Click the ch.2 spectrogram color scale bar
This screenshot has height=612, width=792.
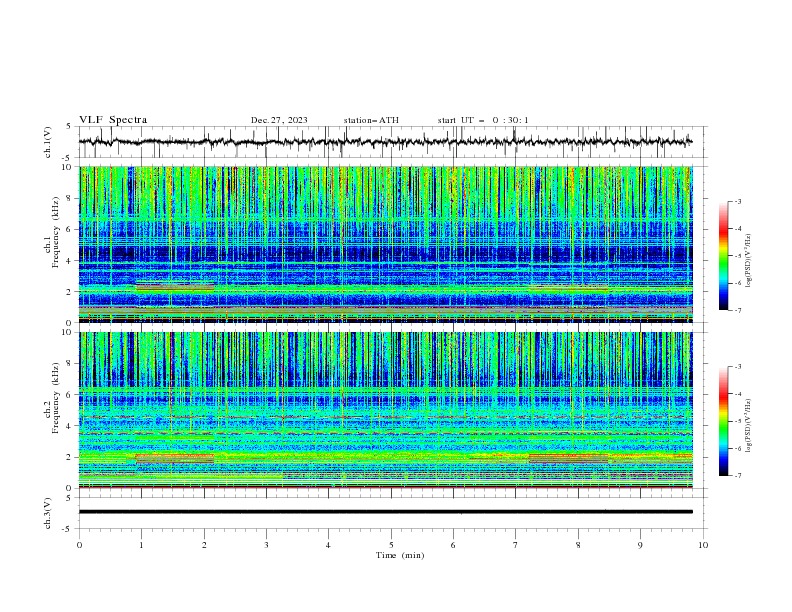click(723, 421)
